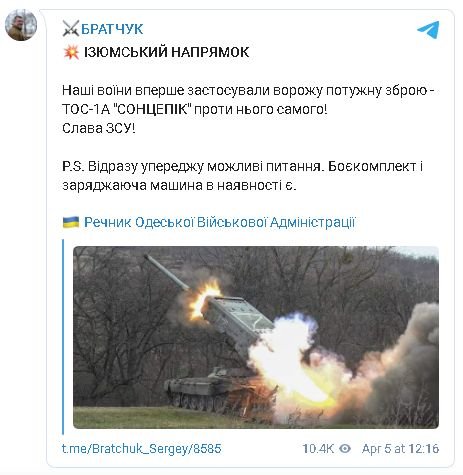Click the Apr 5 at 12:16 timestamp

click(400, 449)
